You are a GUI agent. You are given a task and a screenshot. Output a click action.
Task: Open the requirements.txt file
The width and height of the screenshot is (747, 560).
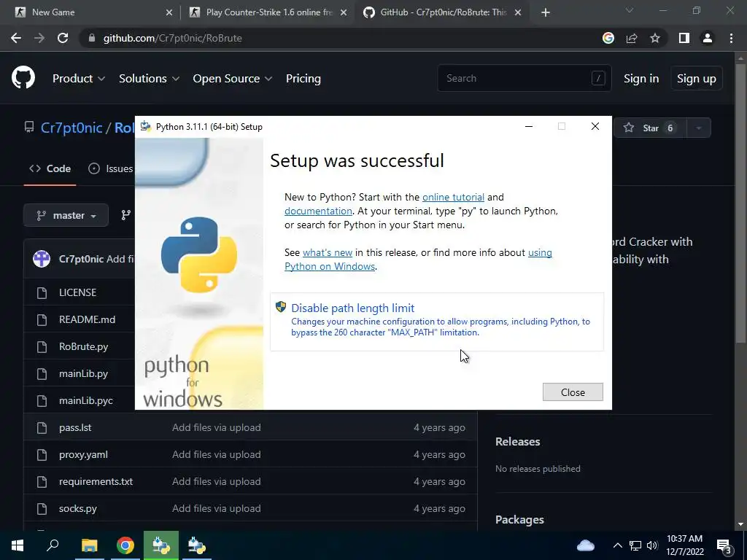(96, 481)
